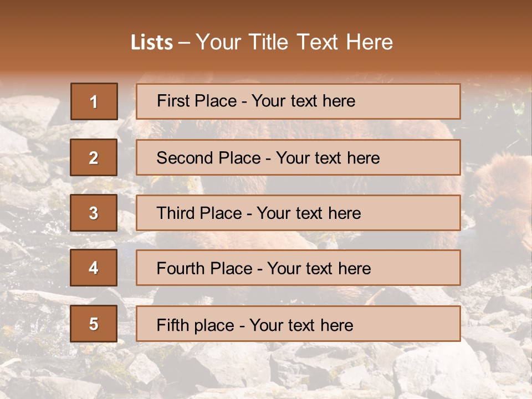Click the words 'First Place' in first bar

[x=197, y=101]
